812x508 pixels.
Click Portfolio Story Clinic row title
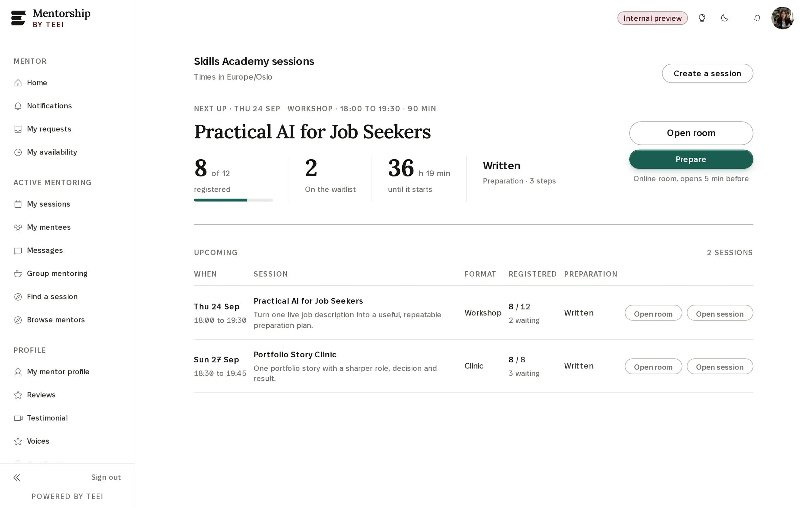click(295, 355)
